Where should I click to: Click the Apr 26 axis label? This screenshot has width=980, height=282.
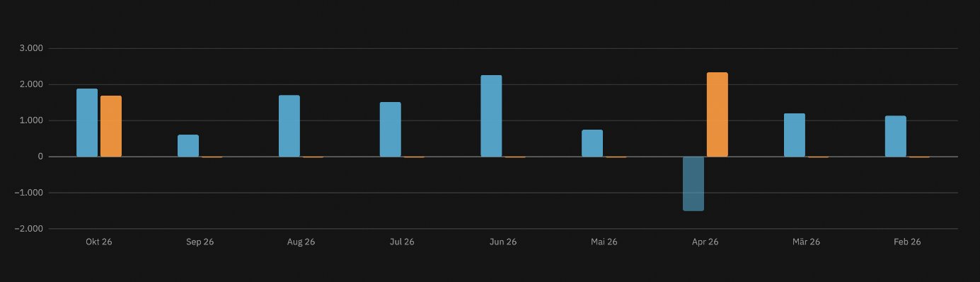coord(705,242)
